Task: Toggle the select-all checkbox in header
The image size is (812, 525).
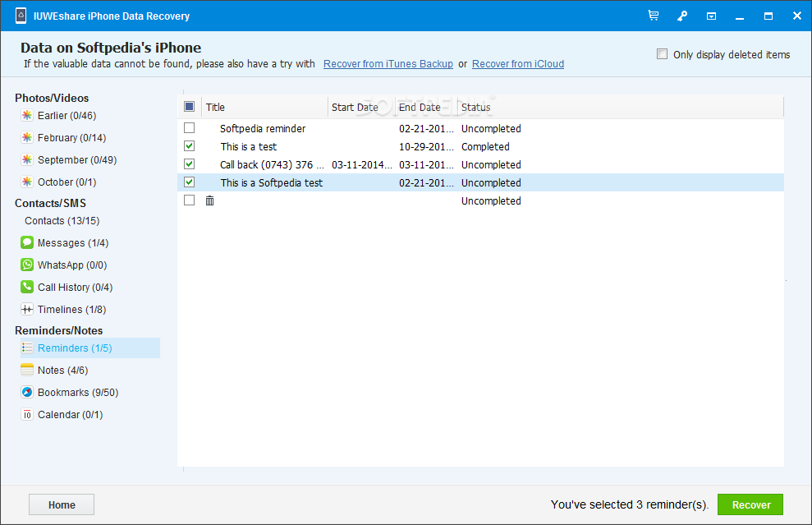Action: coord(189,107)
